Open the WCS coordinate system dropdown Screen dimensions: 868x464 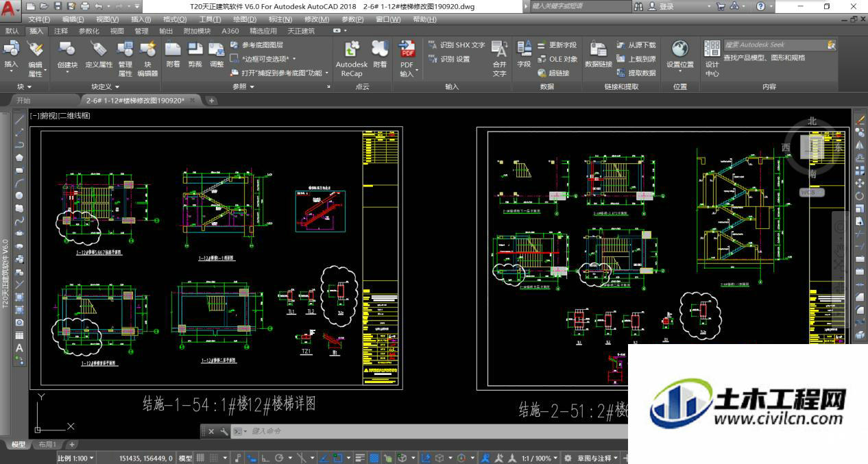812,193
